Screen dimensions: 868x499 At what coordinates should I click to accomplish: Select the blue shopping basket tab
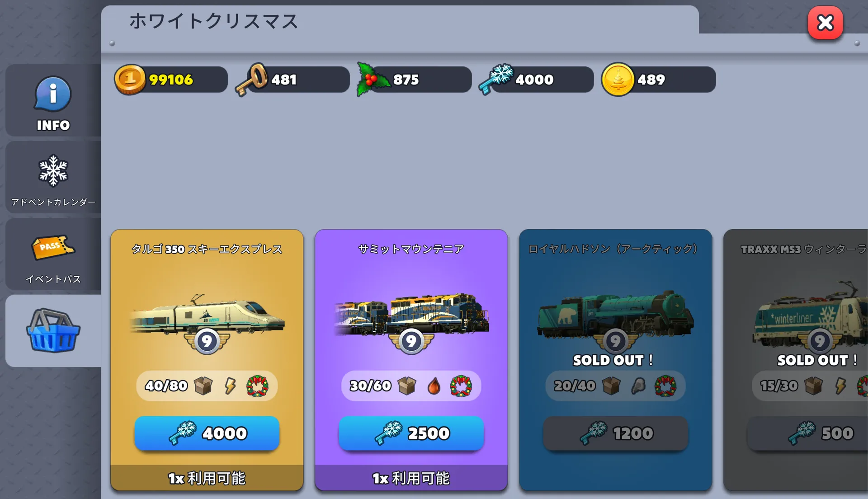click(x=53, y=331)
